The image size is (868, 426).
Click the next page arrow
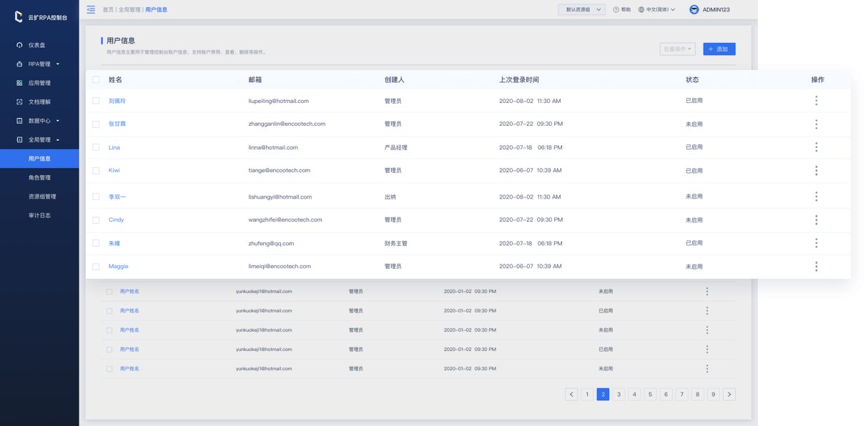[x=729, y=395]
